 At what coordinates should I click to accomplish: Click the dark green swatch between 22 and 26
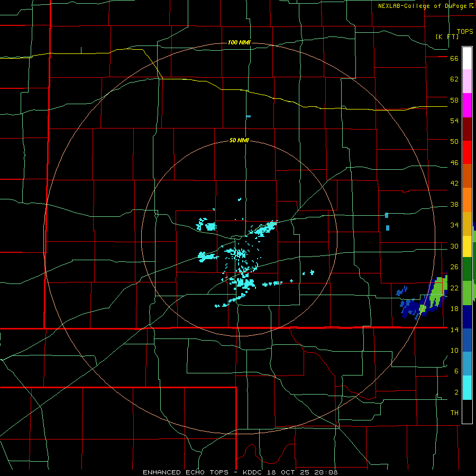[x=467, y=269]
